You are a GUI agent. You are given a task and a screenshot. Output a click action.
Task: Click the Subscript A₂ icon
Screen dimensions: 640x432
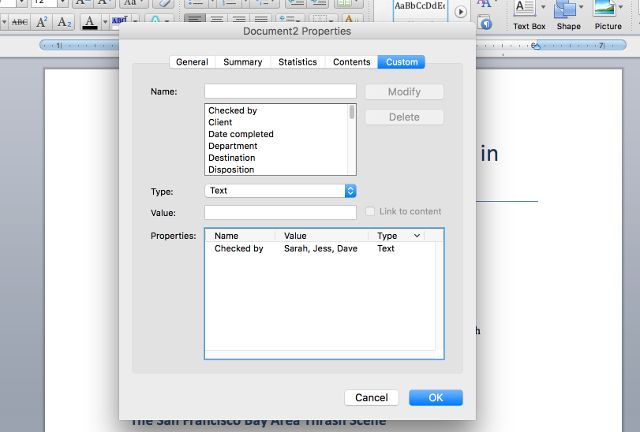[x=64, y=22]
